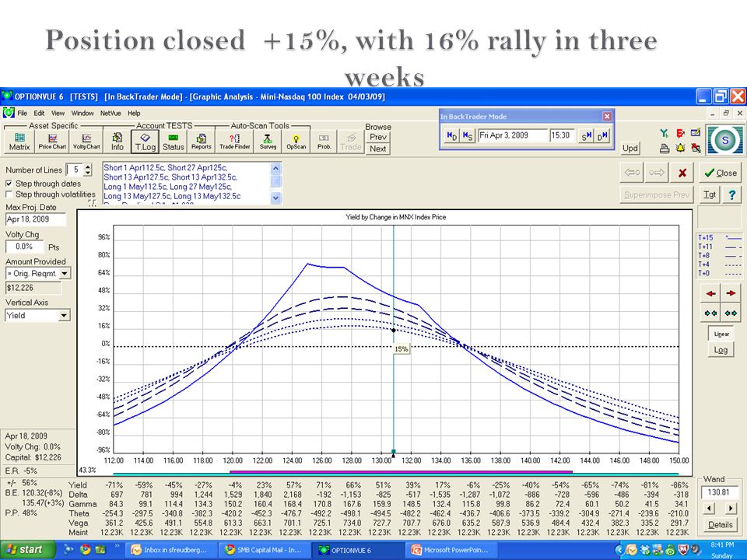This screenshot has height=560, width=747.
Task: Open the Edit menu
Action: [x=39, y=114]
